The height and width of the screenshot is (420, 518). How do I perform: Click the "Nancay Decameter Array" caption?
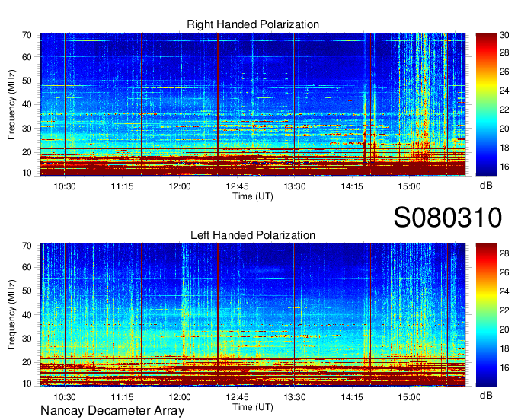[112, 411]
